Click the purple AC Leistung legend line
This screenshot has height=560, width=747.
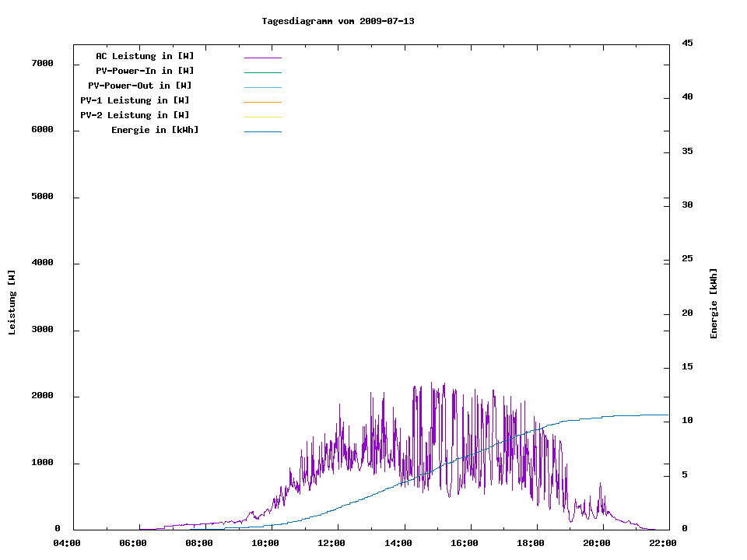click(262, 58)
